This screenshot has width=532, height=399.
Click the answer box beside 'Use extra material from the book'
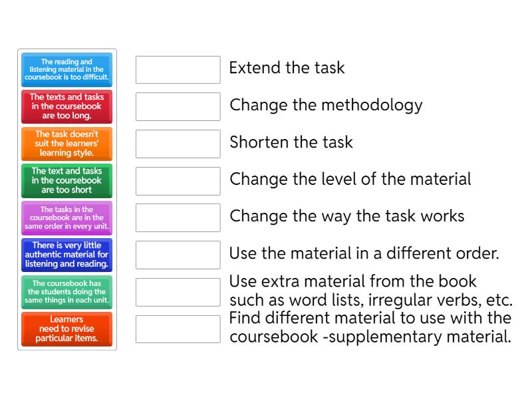click(178, 292)
